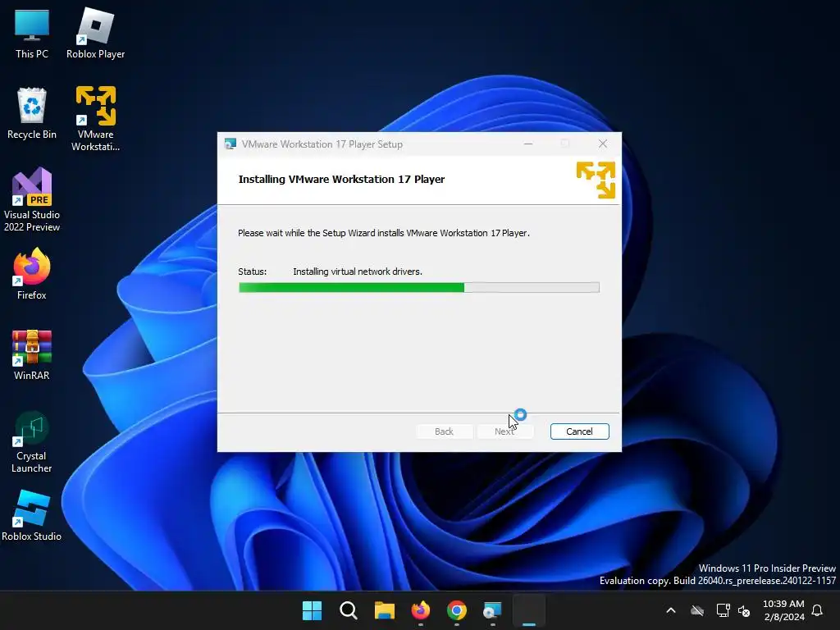Screen dimensions: 840x630
Task: Open the network status tray icon
Action: [x=723, y=610]
